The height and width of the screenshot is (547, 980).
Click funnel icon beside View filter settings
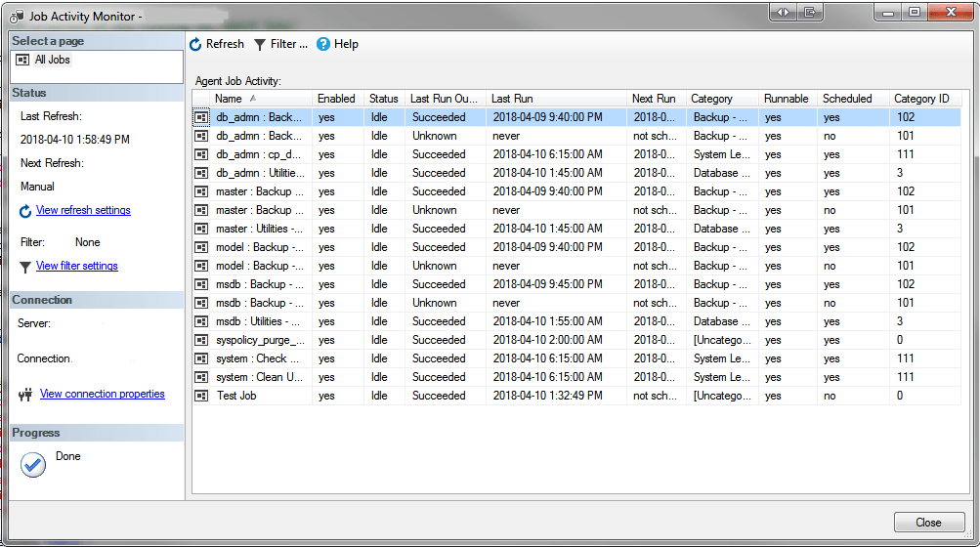25,267
